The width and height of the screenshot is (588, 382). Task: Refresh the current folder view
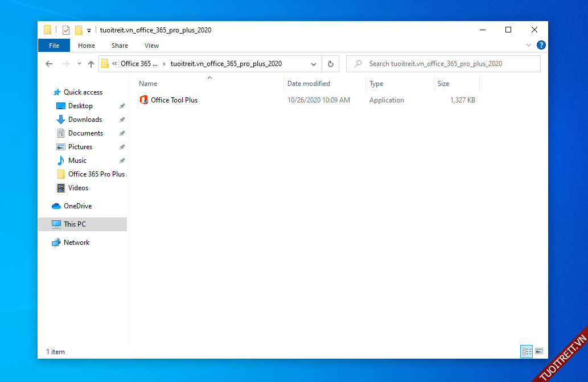coord(330,64)
